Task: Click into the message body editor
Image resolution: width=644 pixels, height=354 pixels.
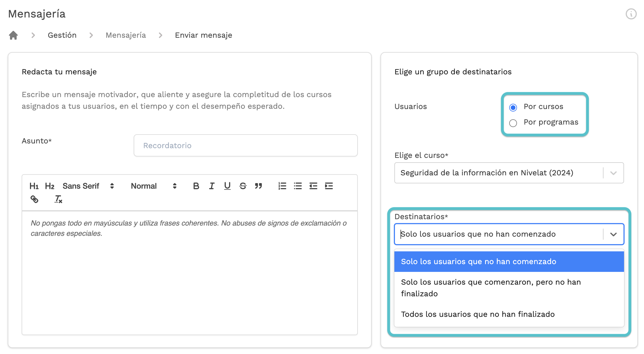Action: [190, 273]
